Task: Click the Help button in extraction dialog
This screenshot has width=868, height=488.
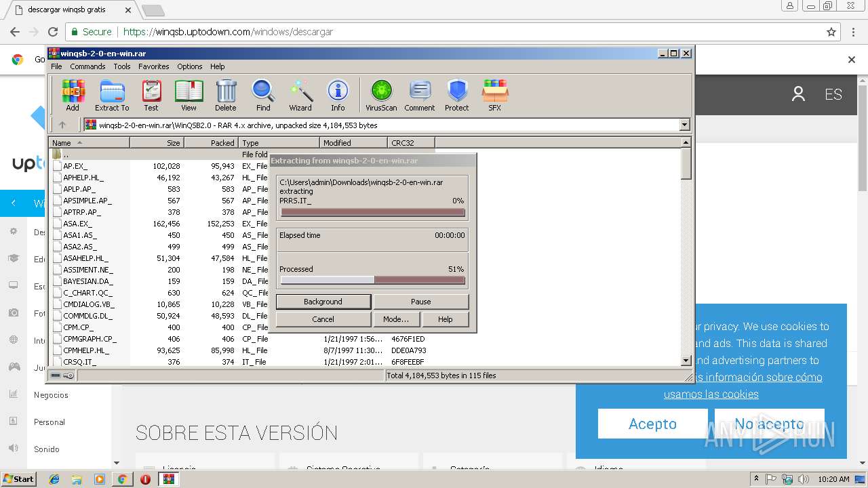Action: coord(446,319)
